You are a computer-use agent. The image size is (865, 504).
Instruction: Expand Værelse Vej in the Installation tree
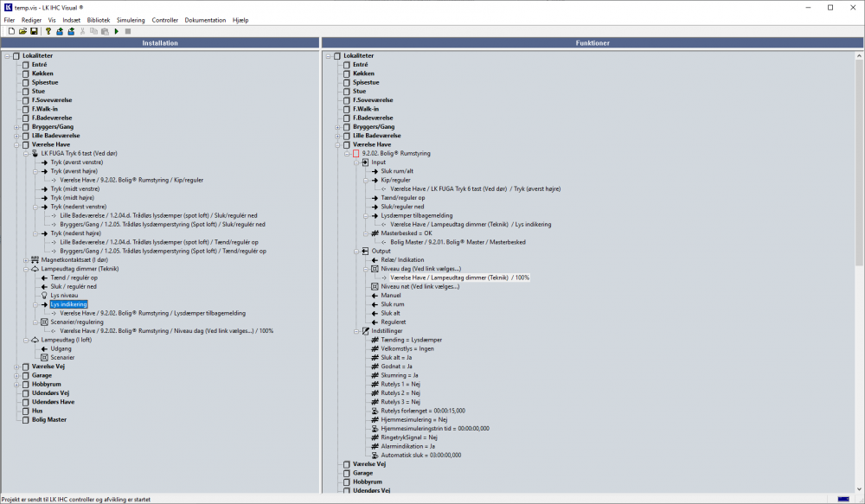tap(16, 367)
